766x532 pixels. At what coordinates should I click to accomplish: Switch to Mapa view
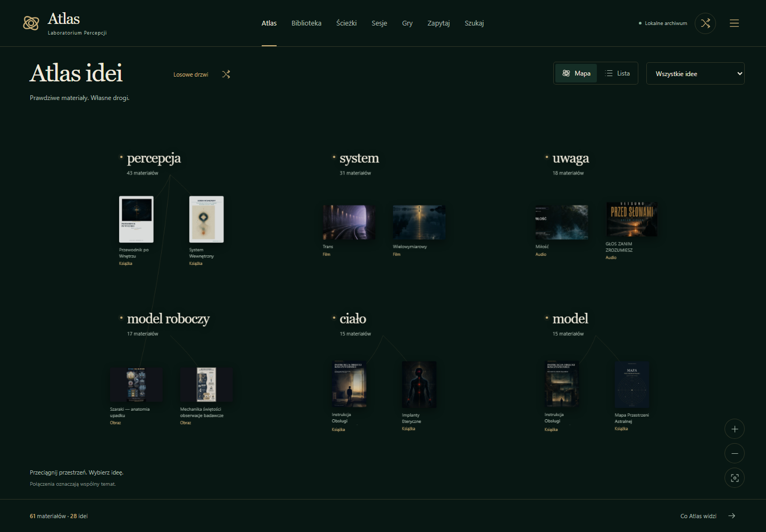click(x=577, y=73)
